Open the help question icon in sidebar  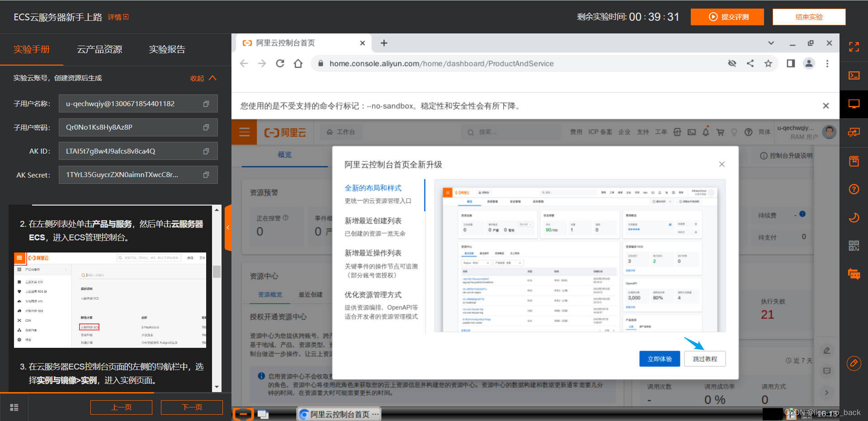(x=854, y=189)
